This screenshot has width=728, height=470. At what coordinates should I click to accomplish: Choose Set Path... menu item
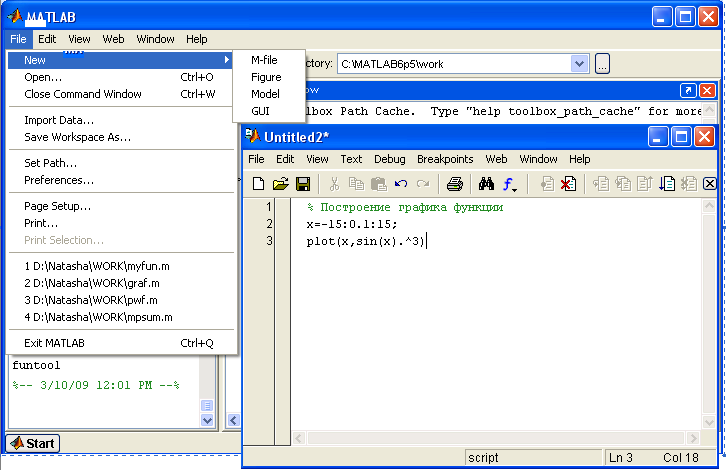click(x=120, y=163)
